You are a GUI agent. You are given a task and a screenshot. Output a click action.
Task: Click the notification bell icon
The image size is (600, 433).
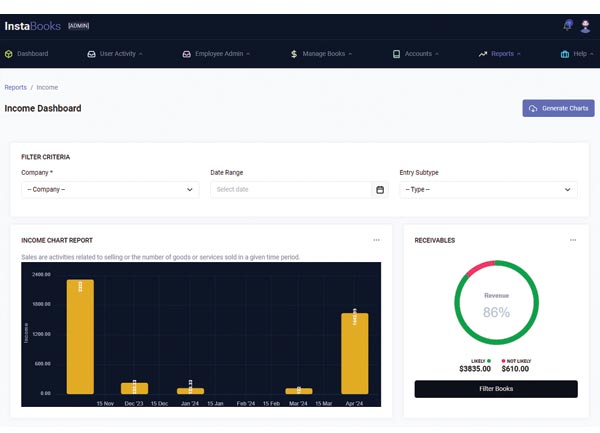[x=568, y=25]
